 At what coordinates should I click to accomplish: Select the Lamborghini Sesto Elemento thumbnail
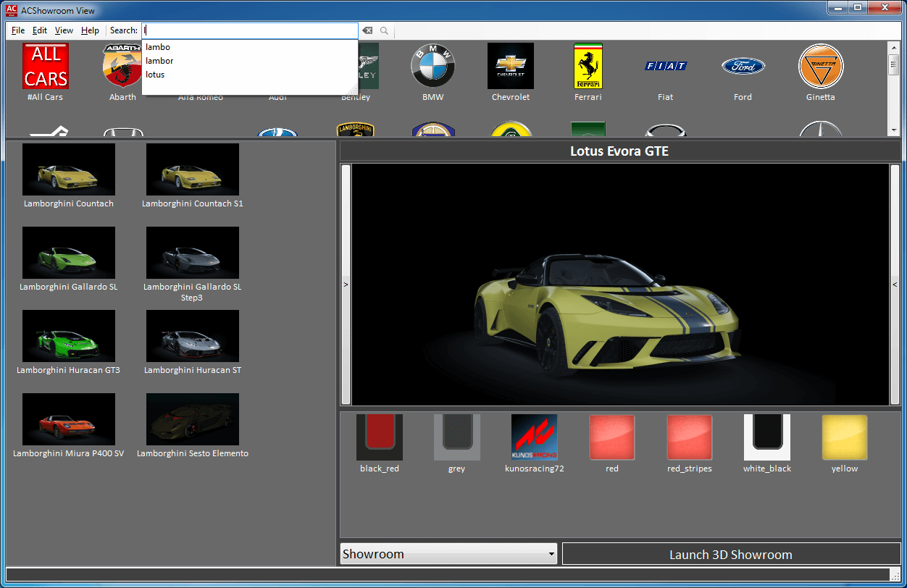point(193,419)
